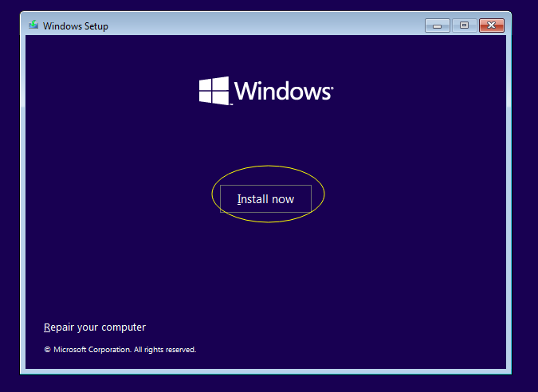Minimize the Windows Setup window

point(437,25)
